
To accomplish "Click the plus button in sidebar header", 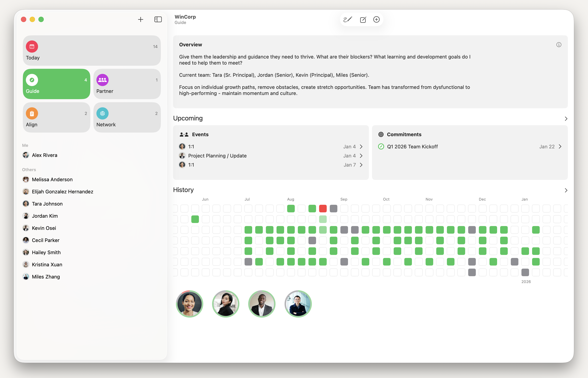I will (x=141, y=19).
